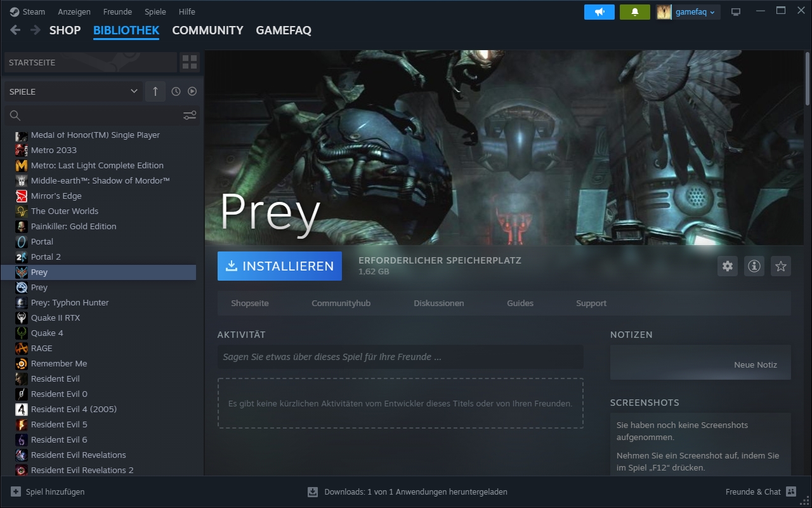Switch to the BIBLIOTHEK section
The height and width of the screenshot is (508, 812).
tap(126, 30)
